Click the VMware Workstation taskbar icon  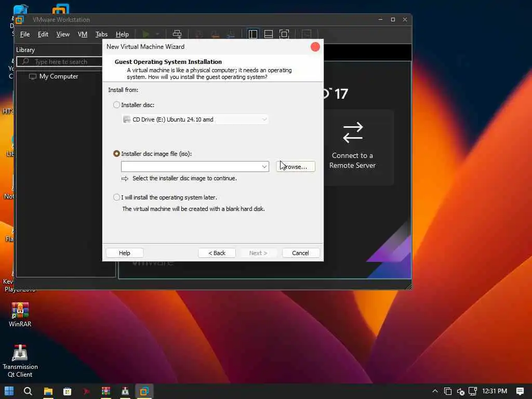pyautogui.click(x=144, y=391)
